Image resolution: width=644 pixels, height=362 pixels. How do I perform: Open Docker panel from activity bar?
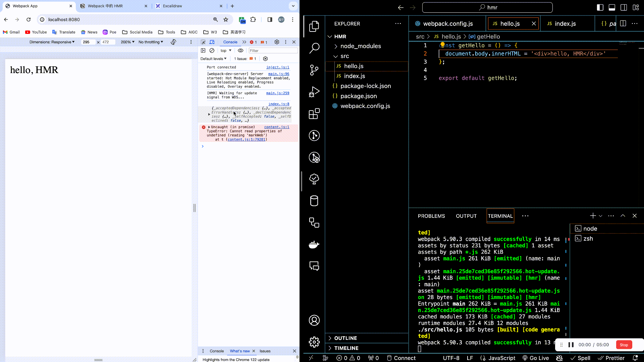314,244
